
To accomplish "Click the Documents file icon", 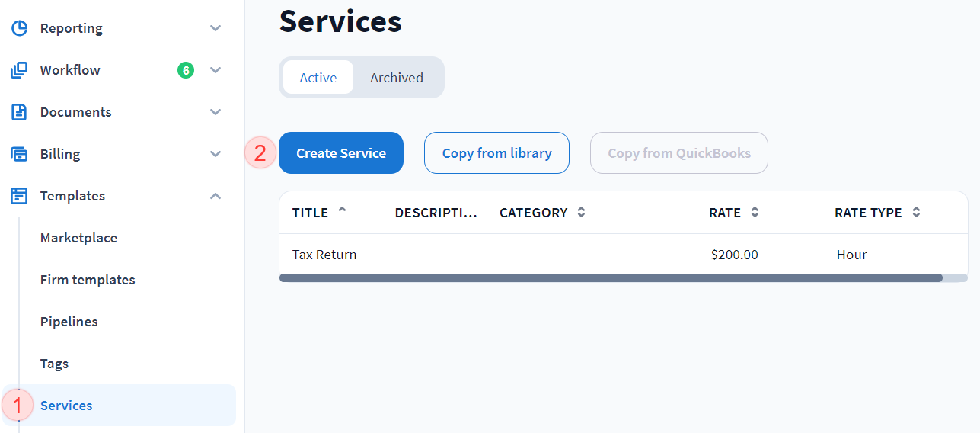I will [19, 112].
